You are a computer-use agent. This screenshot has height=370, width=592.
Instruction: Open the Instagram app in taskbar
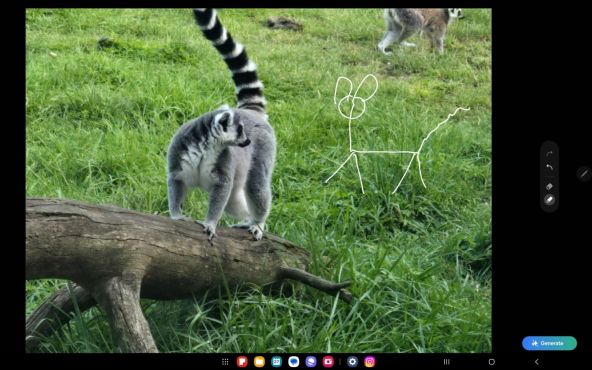coord(370,362)
